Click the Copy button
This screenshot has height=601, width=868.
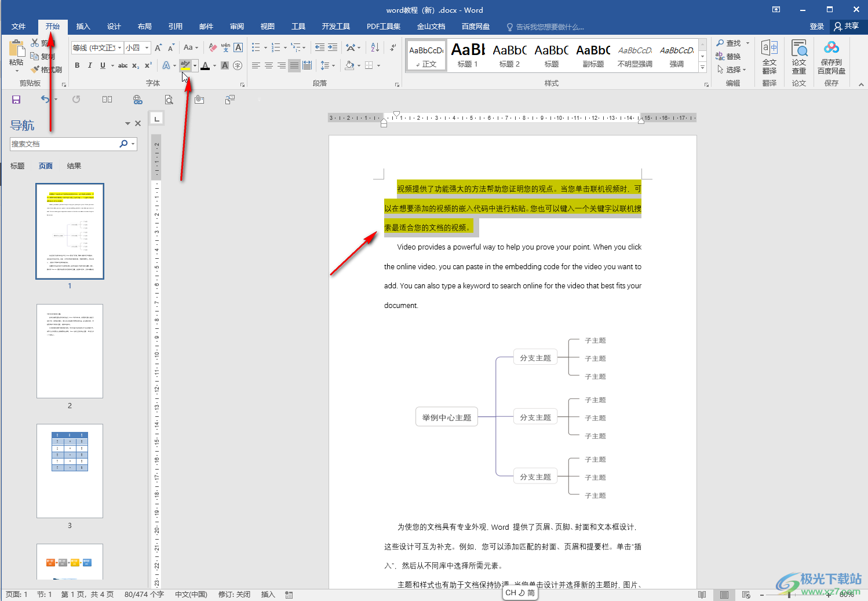(42, 56)
